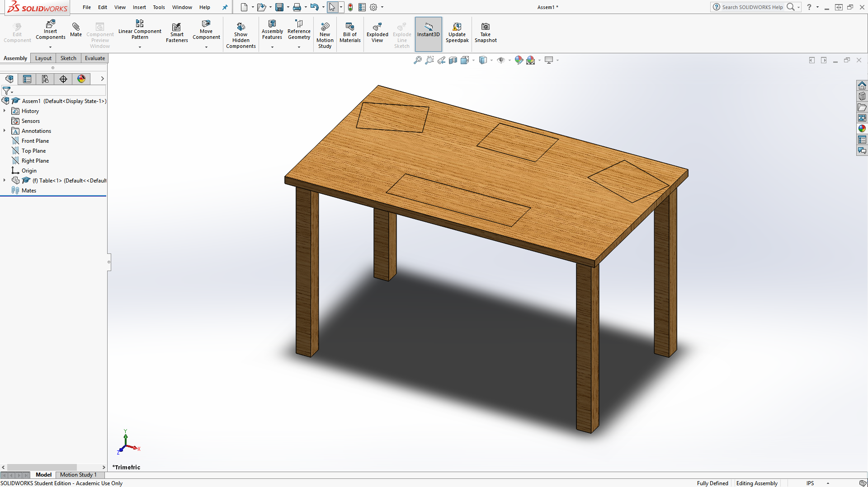The width and height of the screenshot is (868, 487).
Task: Open the ConfigurationManager tab icon
Action: (45, 79)
